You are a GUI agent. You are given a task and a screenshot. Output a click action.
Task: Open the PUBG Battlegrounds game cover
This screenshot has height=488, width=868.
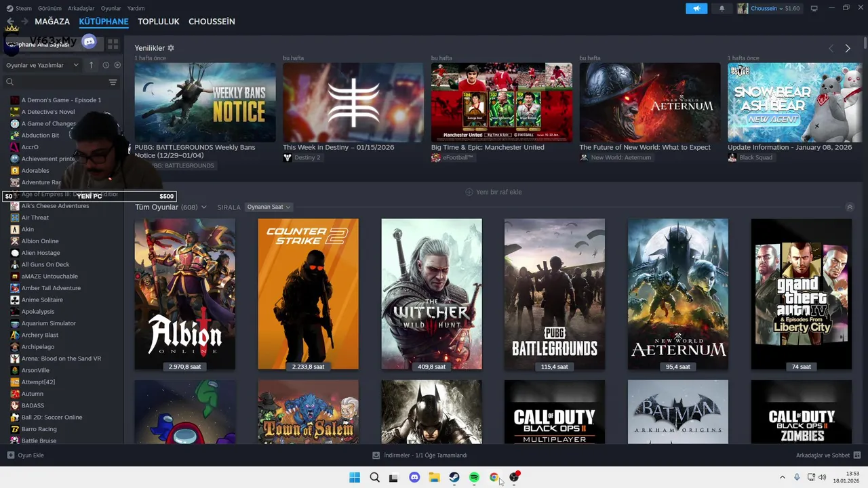(555, 294)
